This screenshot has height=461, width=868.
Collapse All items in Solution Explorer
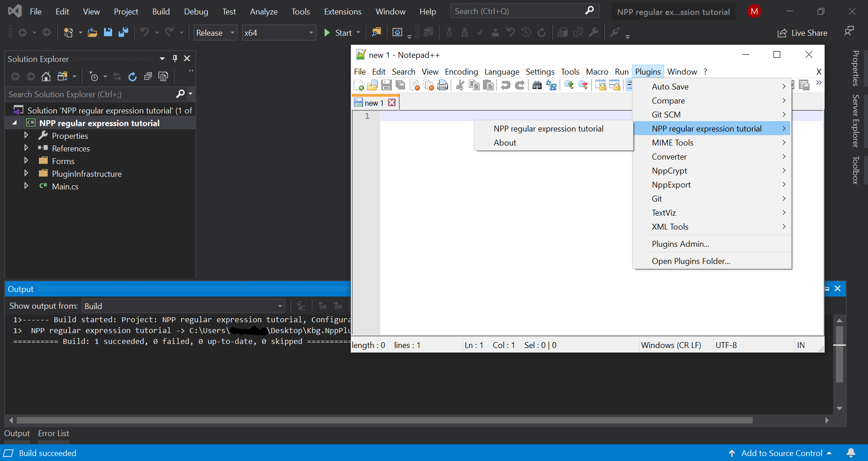click(x=148, y=76)
